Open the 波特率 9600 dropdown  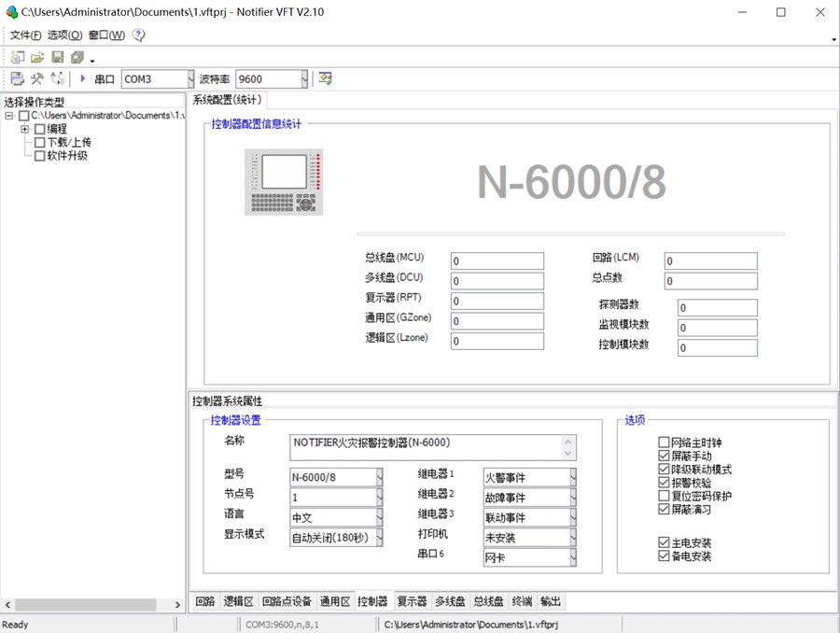pos(304,79)
